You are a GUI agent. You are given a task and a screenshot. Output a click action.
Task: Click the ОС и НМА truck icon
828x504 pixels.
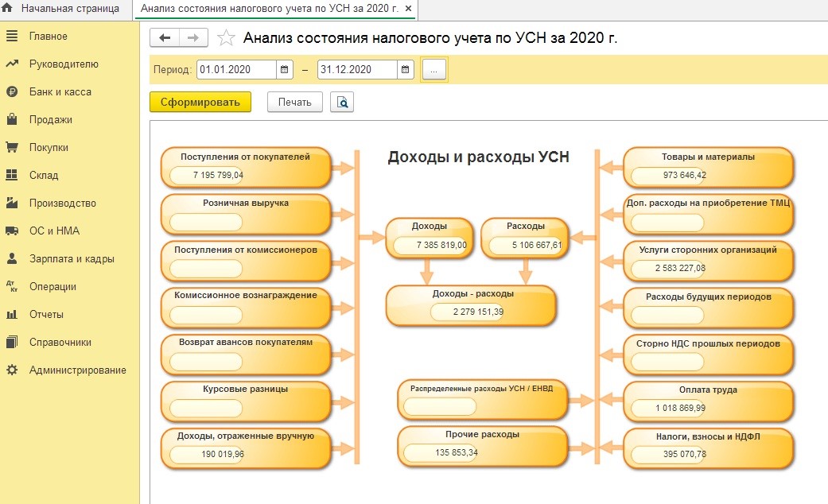[12, 231]
